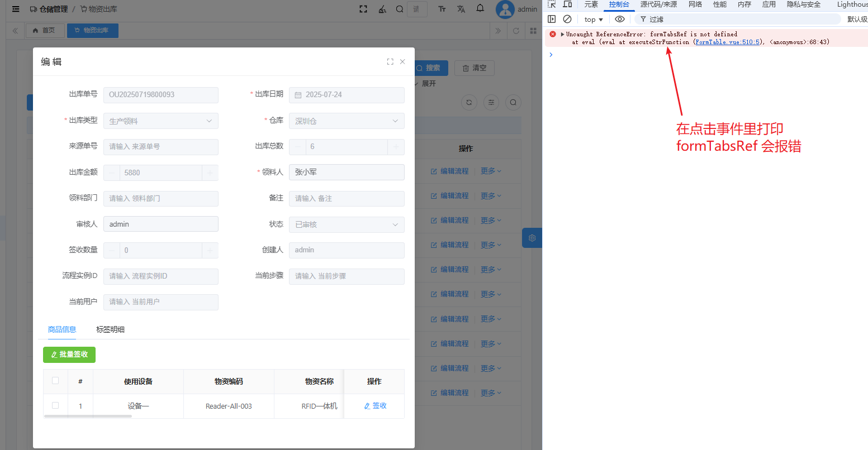The image size is (868, 450).
Task: Click the header search magnifier icon
Action: 400,9
